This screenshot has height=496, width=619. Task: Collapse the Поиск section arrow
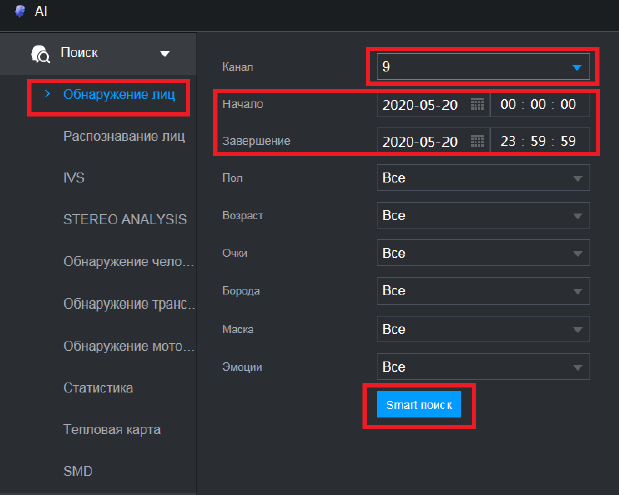[165, 53]
